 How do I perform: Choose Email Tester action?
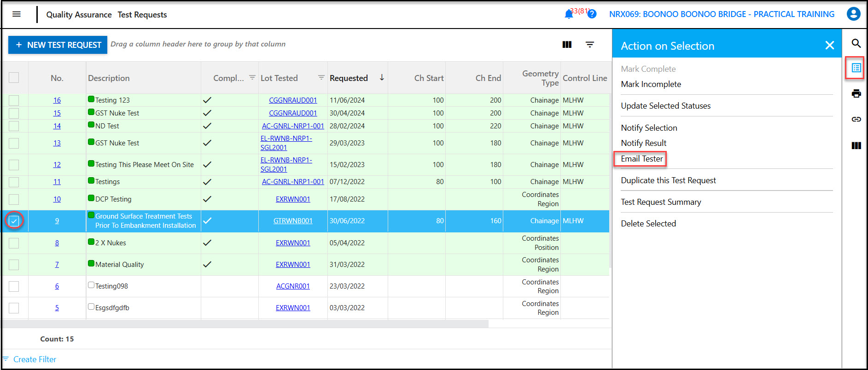pyautogui.click(x=641, y=159)
